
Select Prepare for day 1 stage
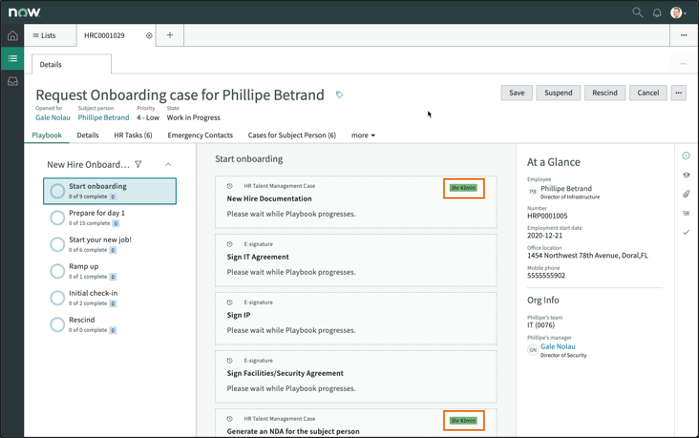click(x=110, y=217)
